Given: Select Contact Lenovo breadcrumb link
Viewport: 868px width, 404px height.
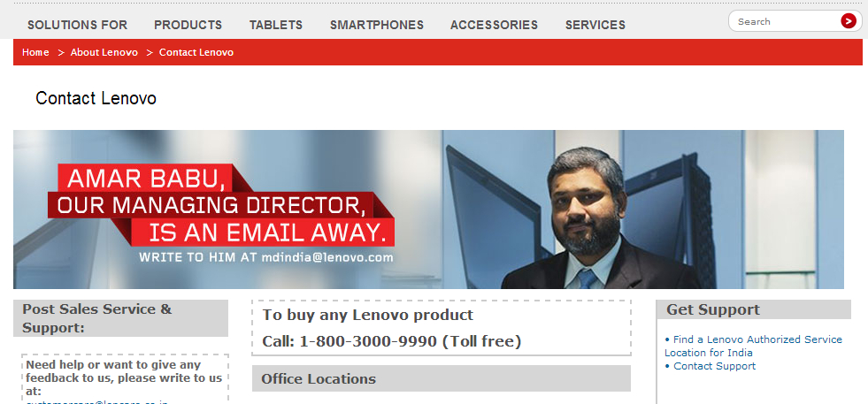Looking at the screenshot, I should (196, 52).
